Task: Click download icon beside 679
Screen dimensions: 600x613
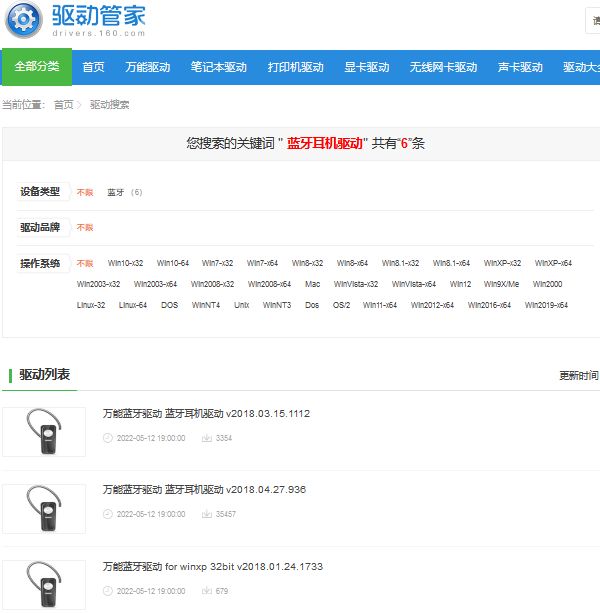Action: (206, 591)
